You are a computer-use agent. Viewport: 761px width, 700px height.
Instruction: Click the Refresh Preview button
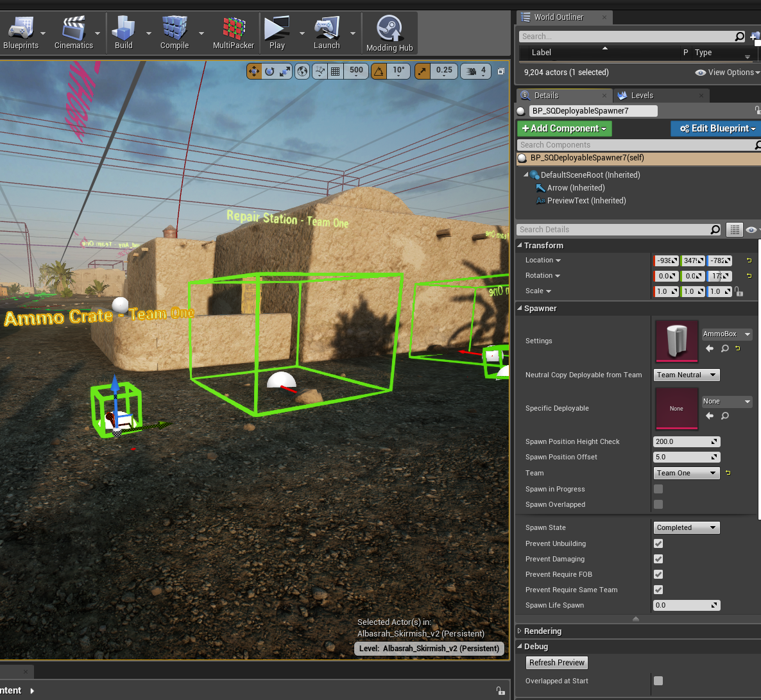[556, 663]
